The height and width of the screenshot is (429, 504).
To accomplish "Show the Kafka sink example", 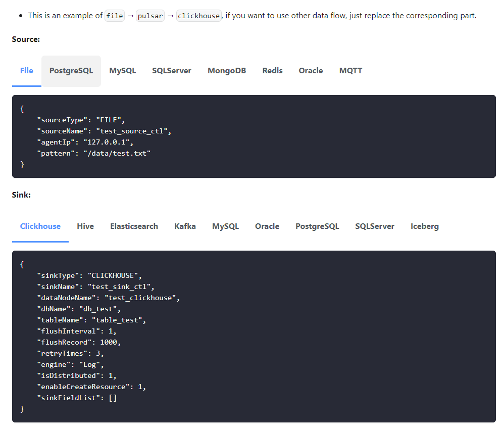I will [x=185, y=226].
